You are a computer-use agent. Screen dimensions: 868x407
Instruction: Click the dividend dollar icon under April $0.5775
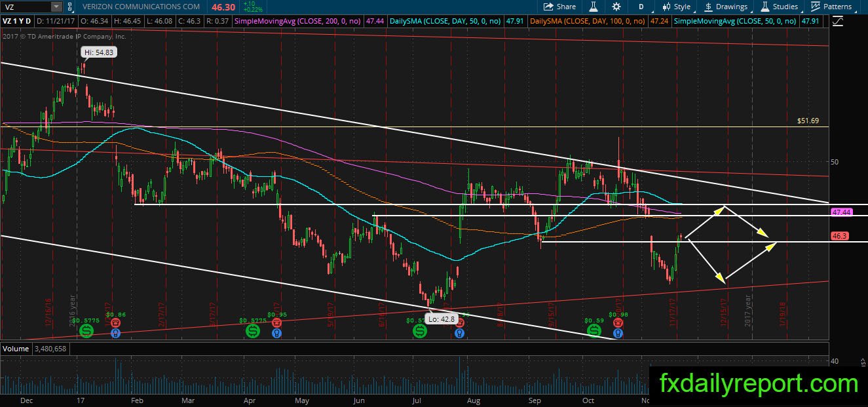coord(252,332)
